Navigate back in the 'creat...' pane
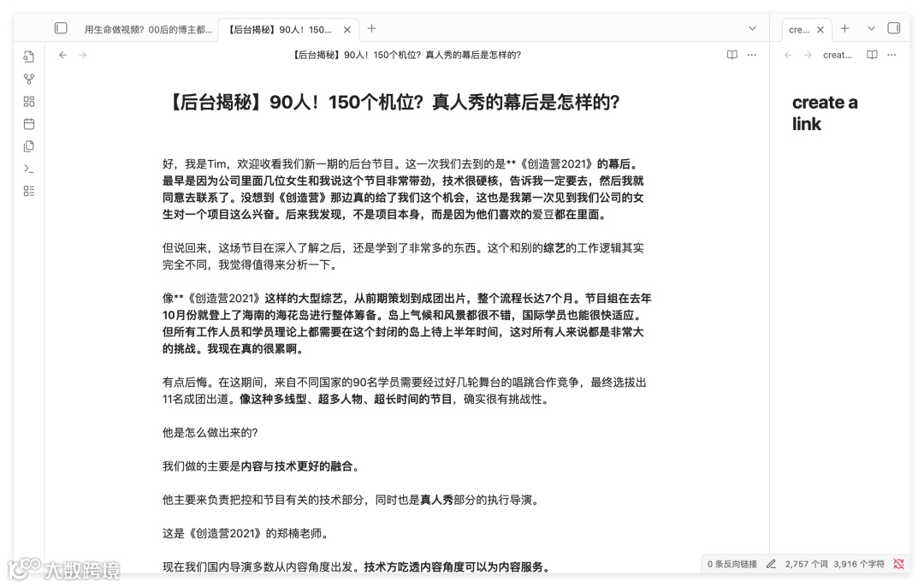Screen dimensions: 924x587 tap(789, 55)
